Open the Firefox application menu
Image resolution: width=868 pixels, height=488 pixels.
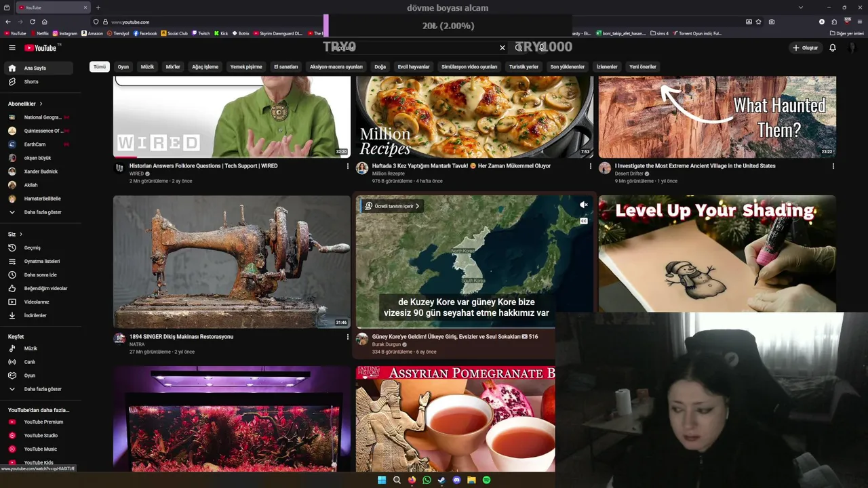coord(860,22)
